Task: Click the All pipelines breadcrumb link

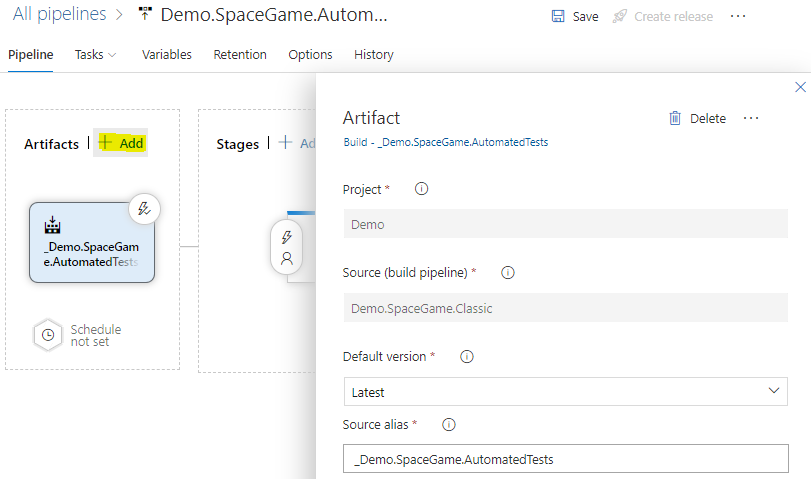Action: pos(59,15)
